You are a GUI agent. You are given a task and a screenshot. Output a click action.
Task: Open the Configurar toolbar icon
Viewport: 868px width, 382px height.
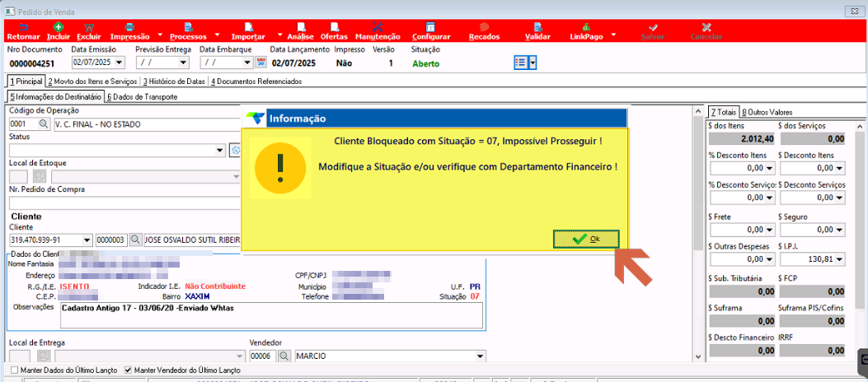431,27
